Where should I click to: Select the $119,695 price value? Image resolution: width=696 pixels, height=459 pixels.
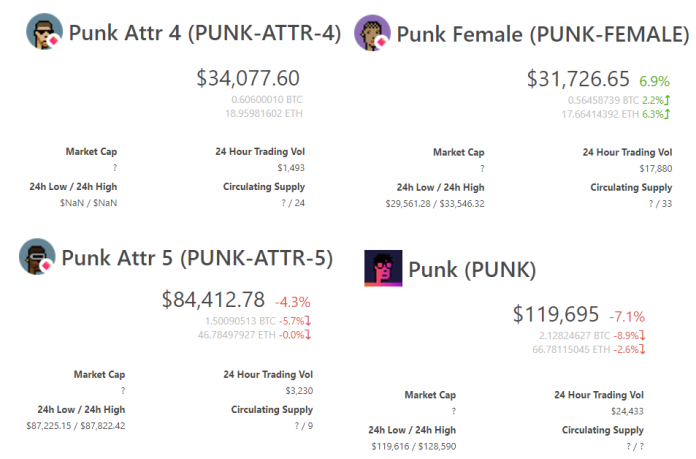pyautogui.click(x=556, y=314)
